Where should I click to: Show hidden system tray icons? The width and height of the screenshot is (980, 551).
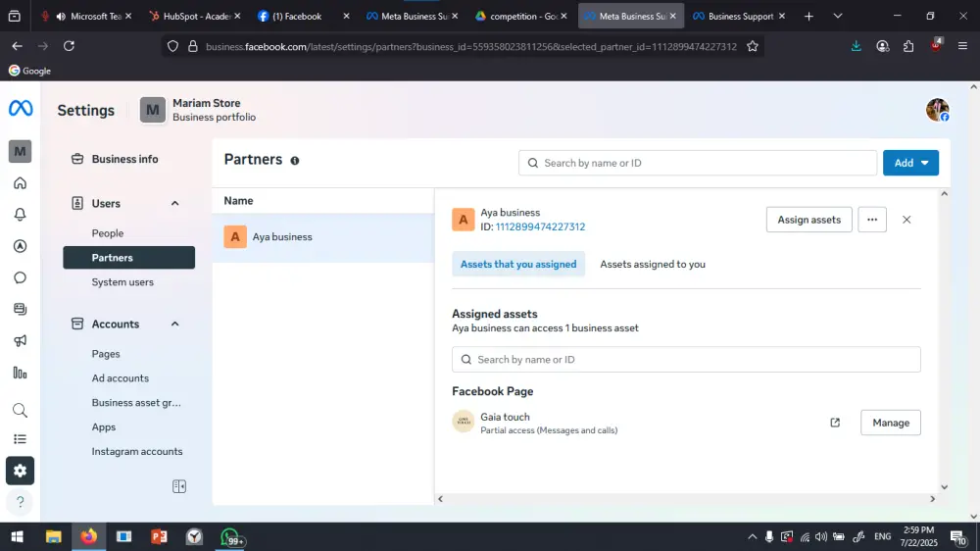752,536
